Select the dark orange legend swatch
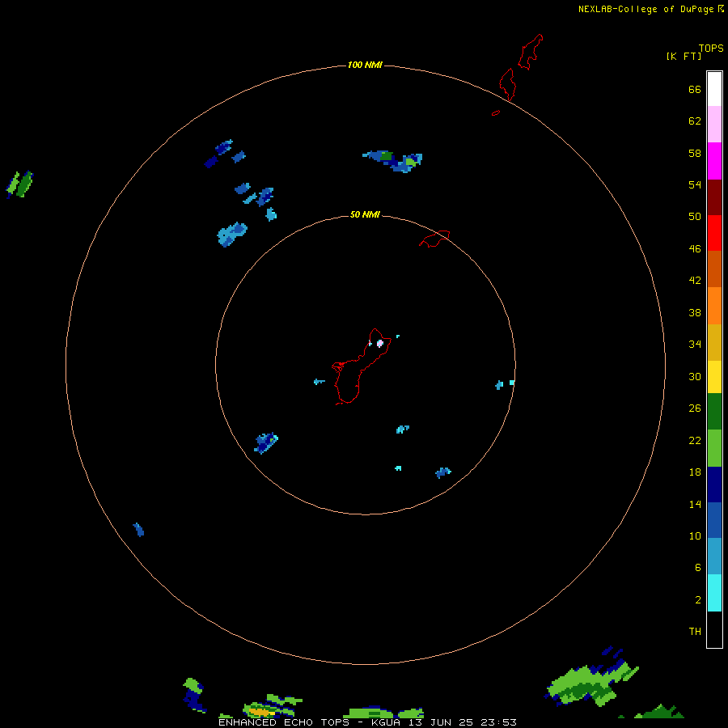Viewport: 728px width, 728px height. (x=714, y=269)
